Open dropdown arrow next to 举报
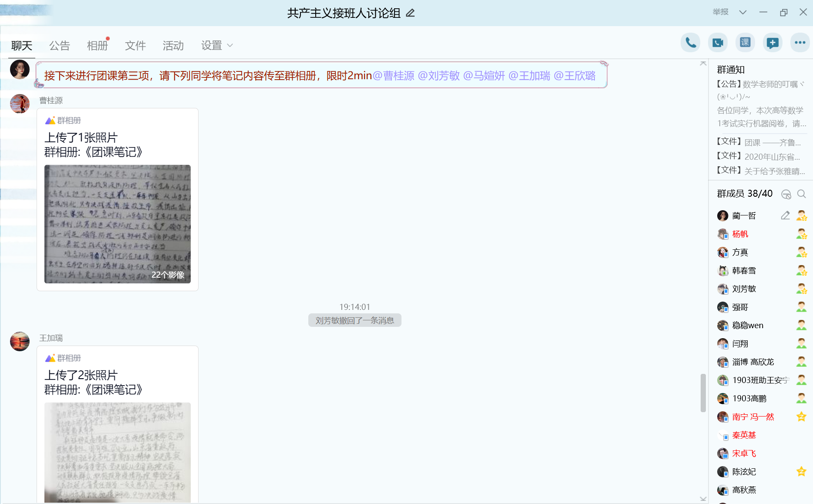 point(743,12)
